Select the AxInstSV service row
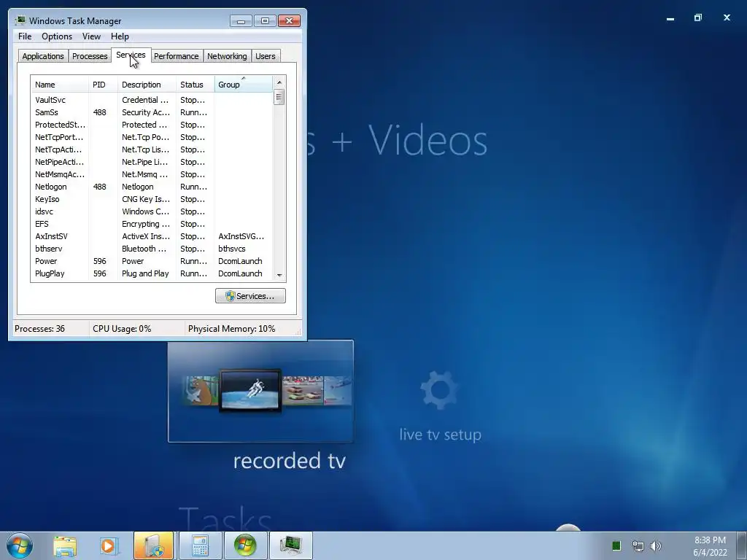 click(x=152, y=236)
